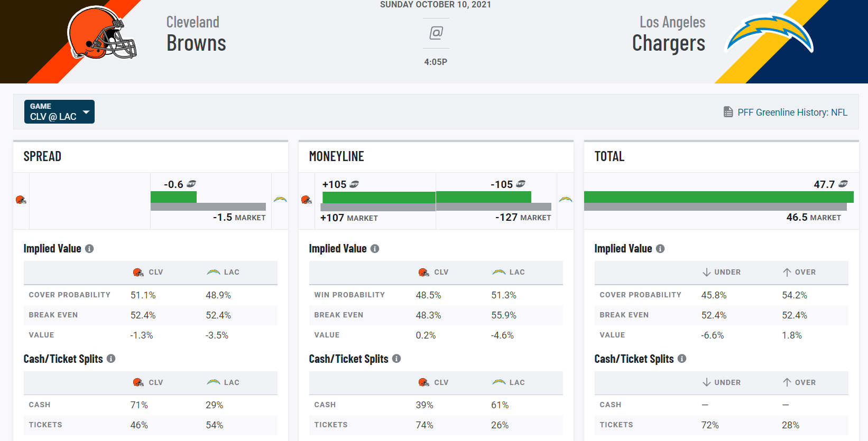Click the 74% CLV moneyline tickets split
The image size is (868, 441).
point(424,425)
